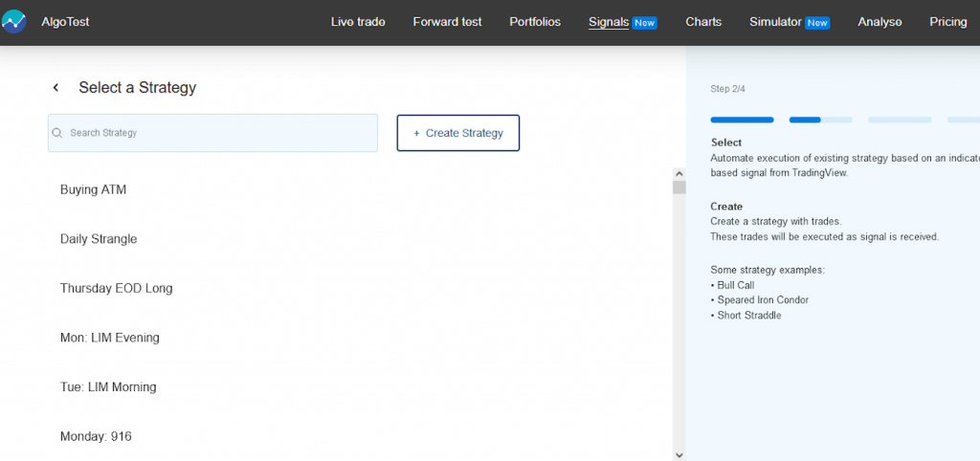Pick the Thursday EOD Long strategy
This screenshot has height=461, width=980.
116,288
